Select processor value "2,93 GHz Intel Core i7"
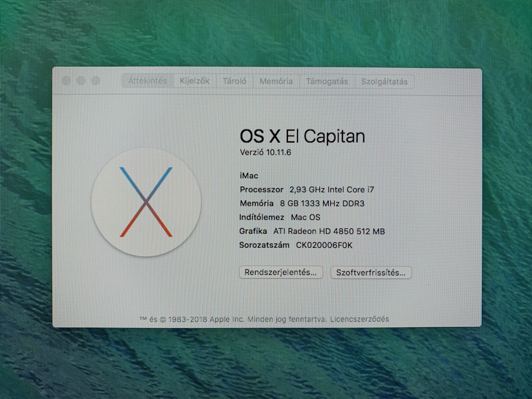The width and height of the screenshot is (532, 399). (332, 190)
